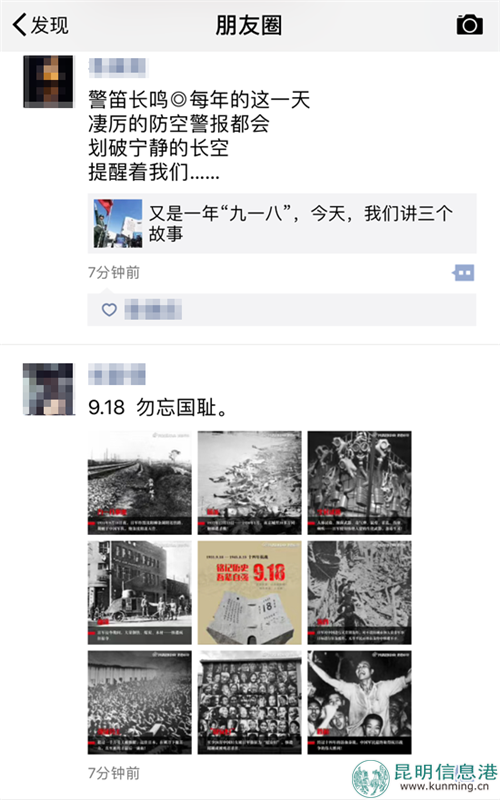The height and width of the screenshot is (800, 500).
Task: Open the camera icon to post a moment
Action: [469, 24]
